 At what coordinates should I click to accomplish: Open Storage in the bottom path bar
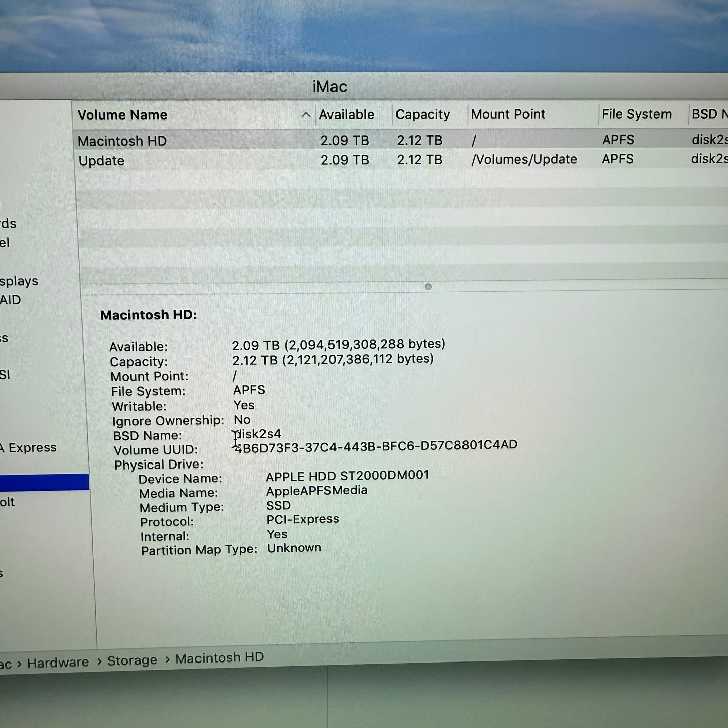coord(132,660)
